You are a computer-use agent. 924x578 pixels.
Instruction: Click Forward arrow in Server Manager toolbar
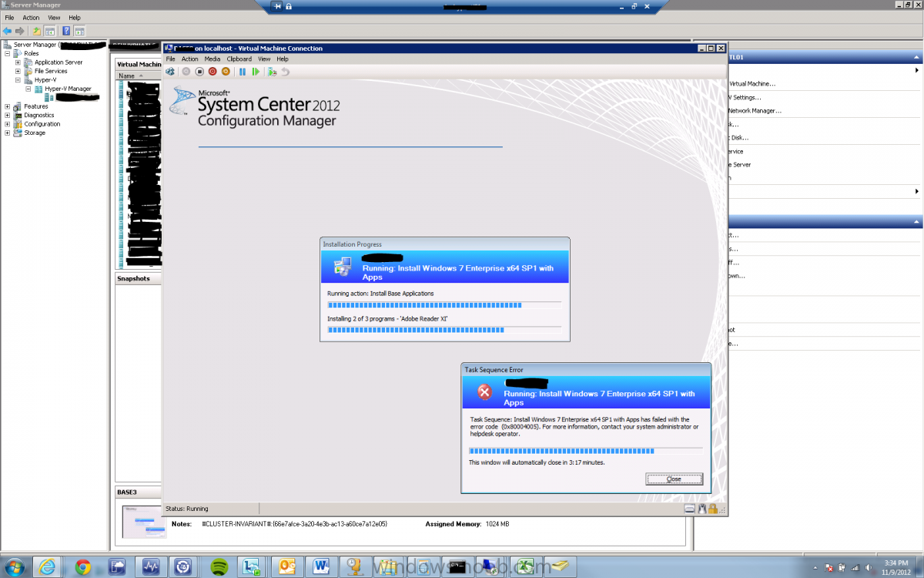pyautogui.click(x=19, y=31)
